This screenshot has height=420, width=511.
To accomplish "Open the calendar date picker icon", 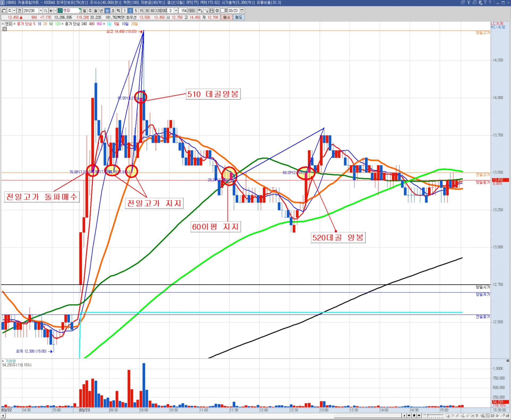I will point(242,11).
